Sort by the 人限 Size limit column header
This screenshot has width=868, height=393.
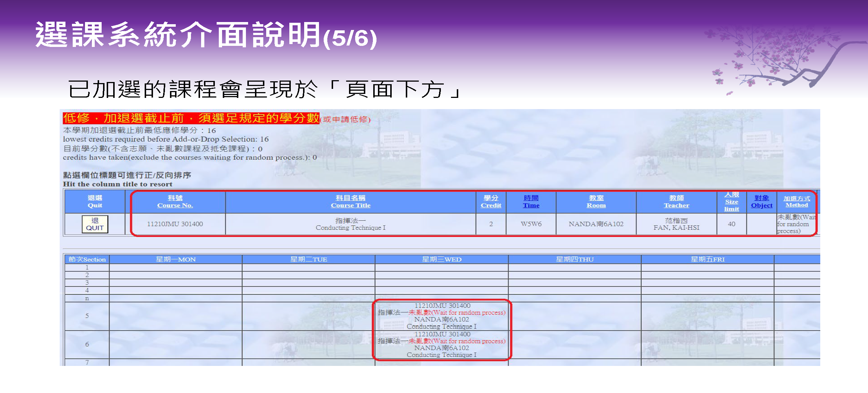tap(732, 202)
